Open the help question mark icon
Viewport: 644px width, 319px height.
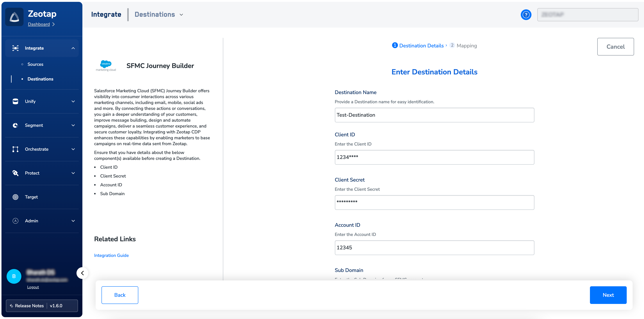click(526, 15)
